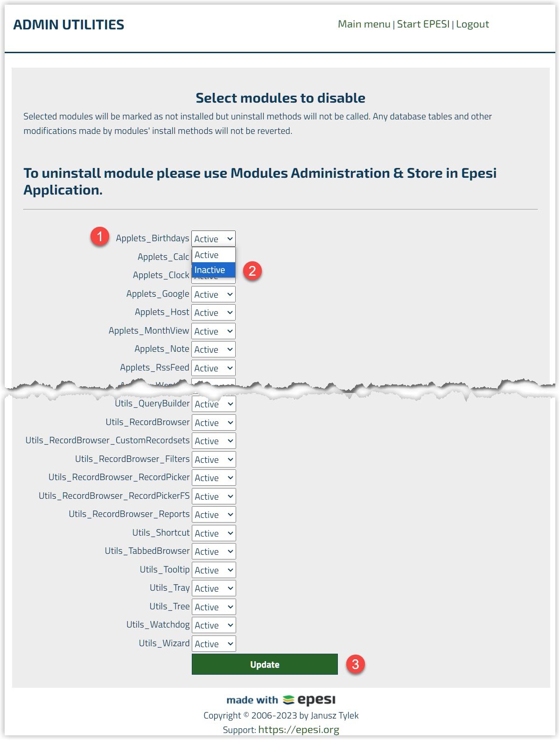
Task: Expand the Utils_RecordBrowser status dropdown
Action: click(214, 423)
